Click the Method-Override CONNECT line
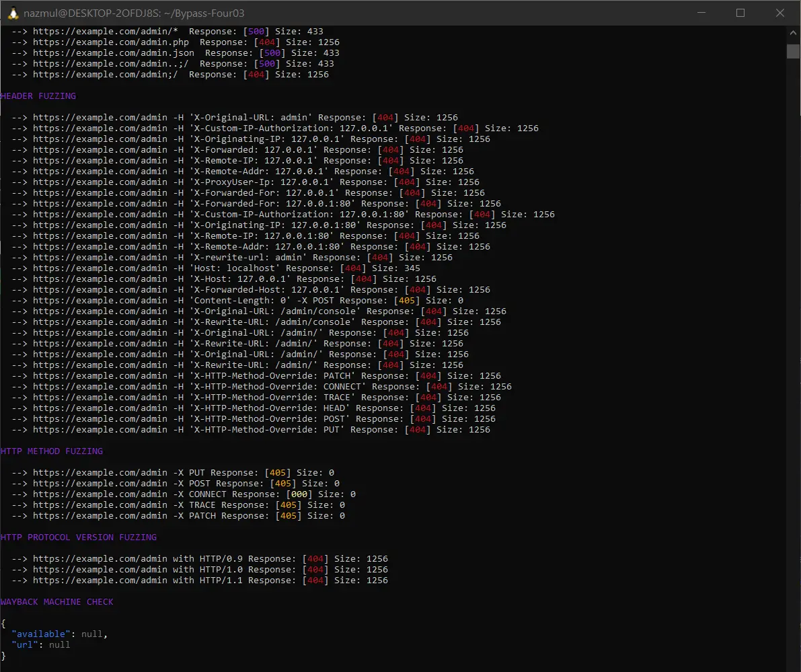The height and width of the screenshot is (672, 801). tap(262, 386)
